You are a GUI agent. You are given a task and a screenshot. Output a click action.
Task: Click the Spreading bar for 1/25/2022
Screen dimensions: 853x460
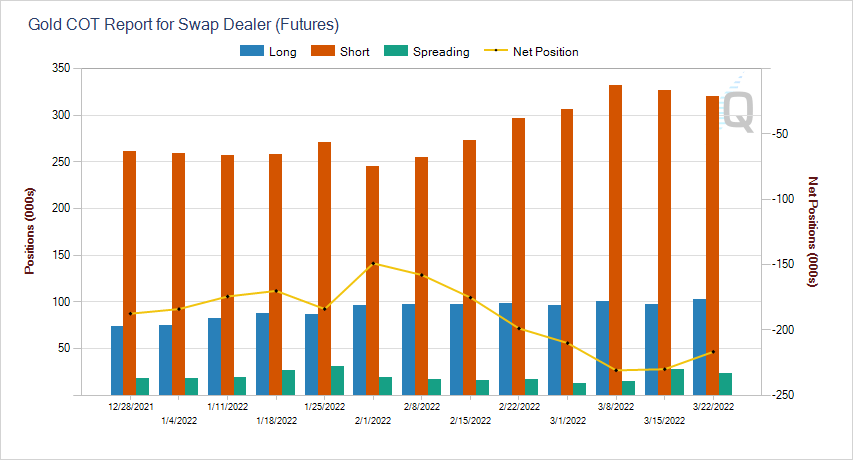(337, 380)
